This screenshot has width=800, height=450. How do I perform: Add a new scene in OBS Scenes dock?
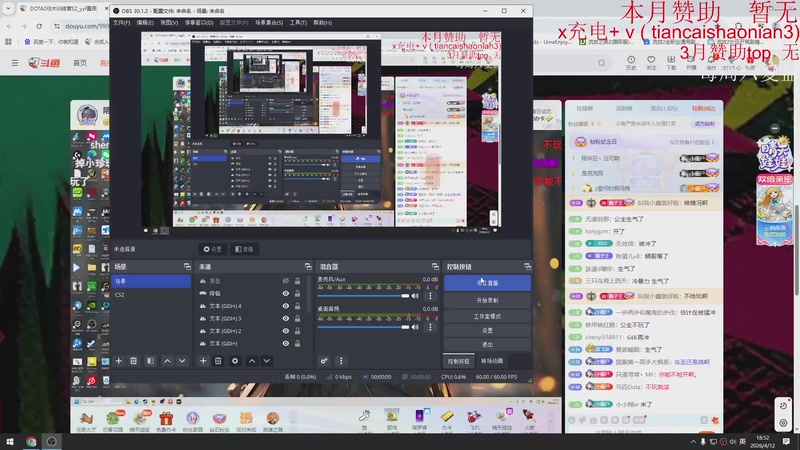point(118,361)
